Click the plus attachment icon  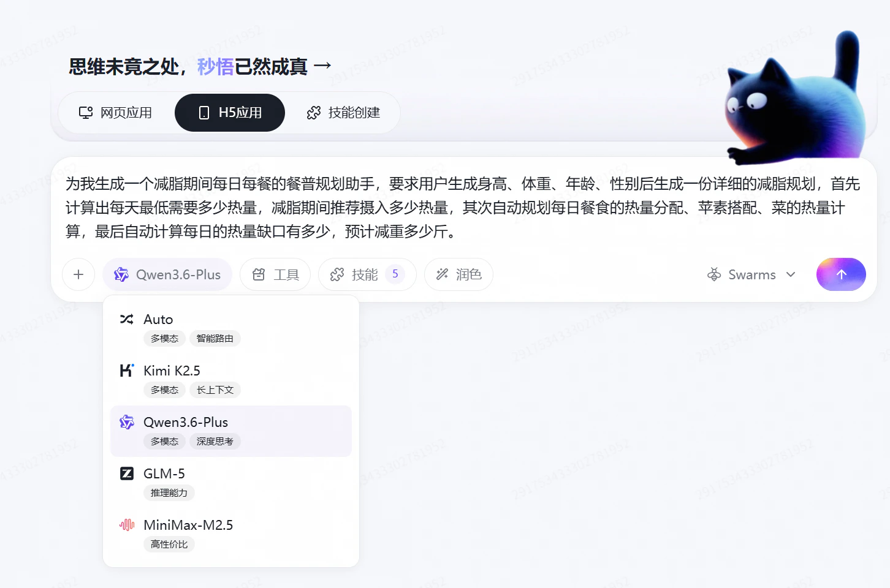[78, 274]
